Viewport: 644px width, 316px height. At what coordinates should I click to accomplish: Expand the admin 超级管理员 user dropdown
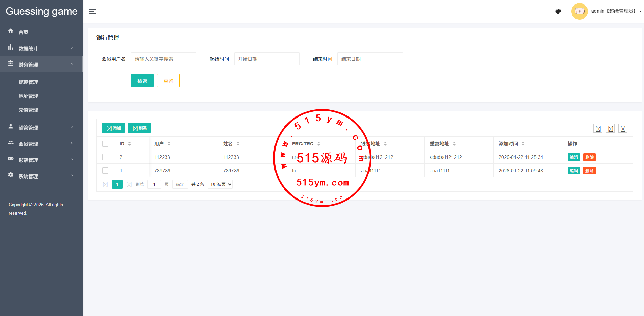(x=616, y=11)
